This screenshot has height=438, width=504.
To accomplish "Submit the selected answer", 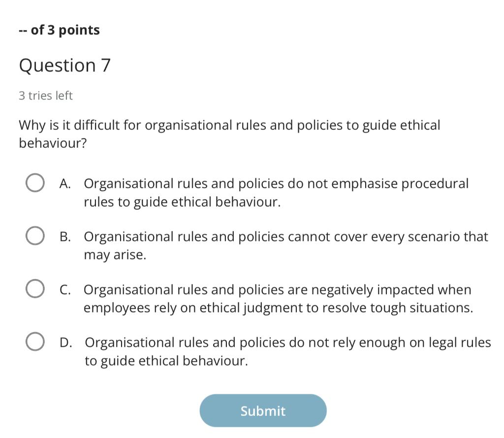I will point(262,410).
